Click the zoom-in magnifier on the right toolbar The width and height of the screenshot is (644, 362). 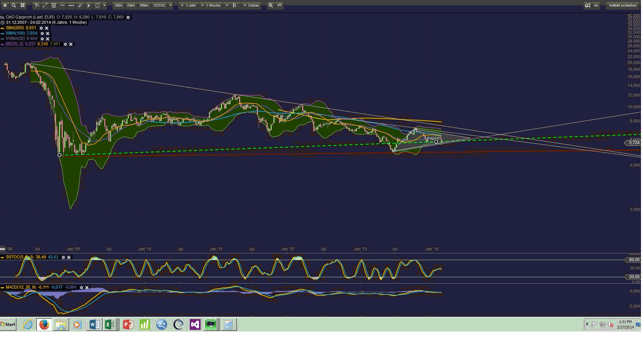(x=270, y=5)
